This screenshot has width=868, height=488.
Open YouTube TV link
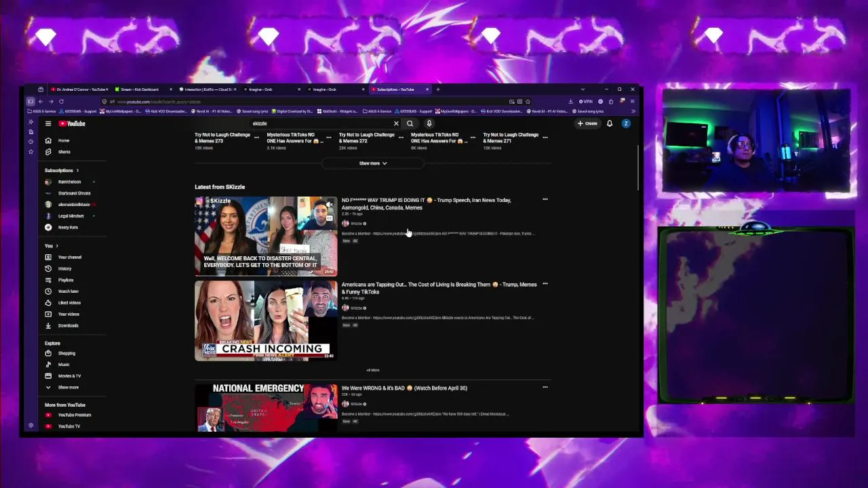tap(68, 426)
